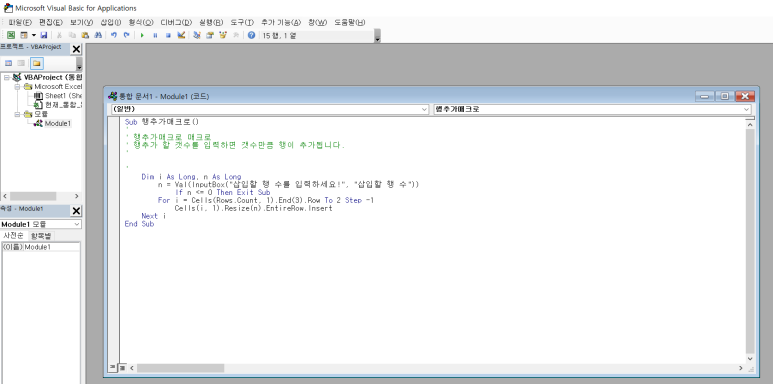The width and height of the screenshot is (773, 384).
Task: Click the Insert UserForm toolbar icon
Action: click(x=23, y=35)
